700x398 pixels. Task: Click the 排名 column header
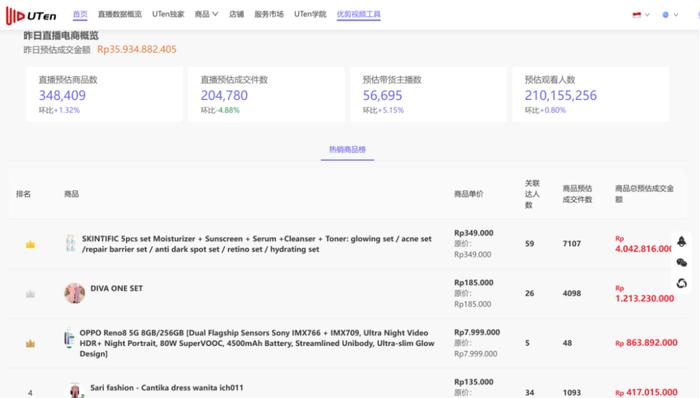point(23,194)
